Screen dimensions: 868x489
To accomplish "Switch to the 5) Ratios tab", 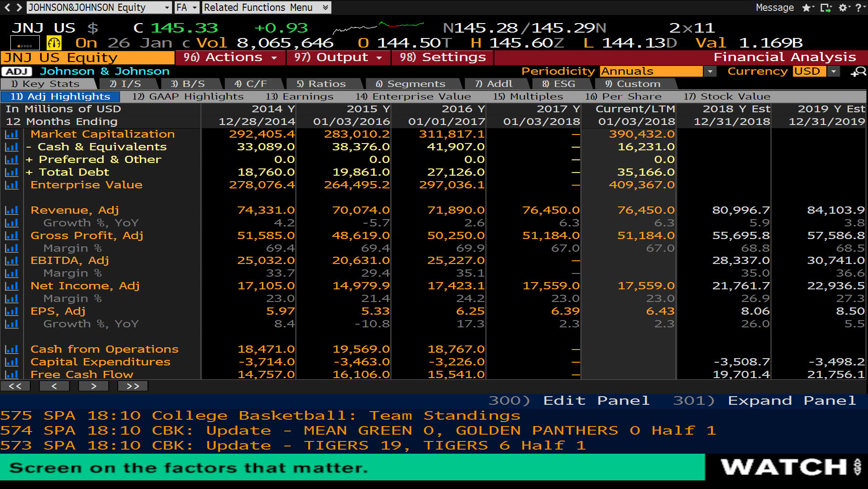I will click(x=321, y=84).
